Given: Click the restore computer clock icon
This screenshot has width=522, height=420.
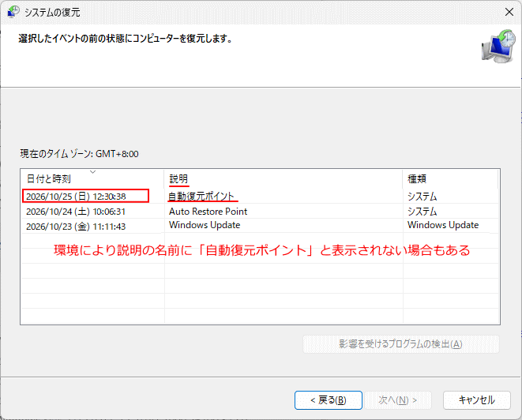Looking at the screenshot, I should click(x=498, y=47).
